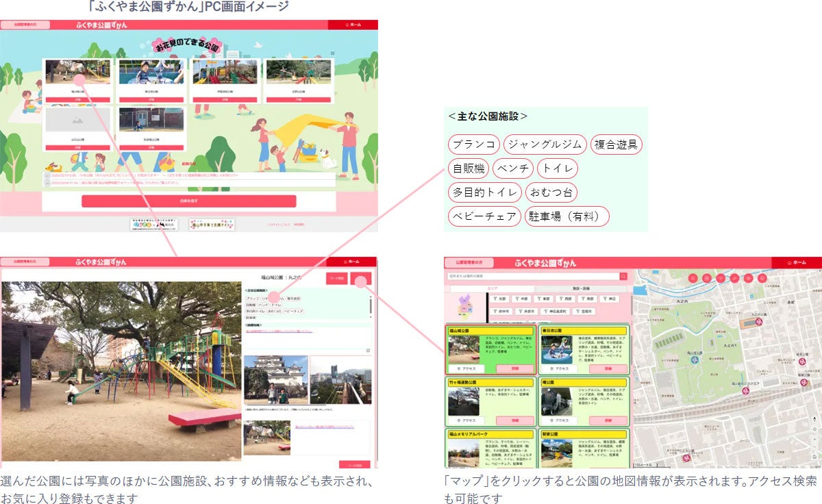822x504 pixels.
Task: Toggle the 神石高原町 area filter chip
Action: 556,312
